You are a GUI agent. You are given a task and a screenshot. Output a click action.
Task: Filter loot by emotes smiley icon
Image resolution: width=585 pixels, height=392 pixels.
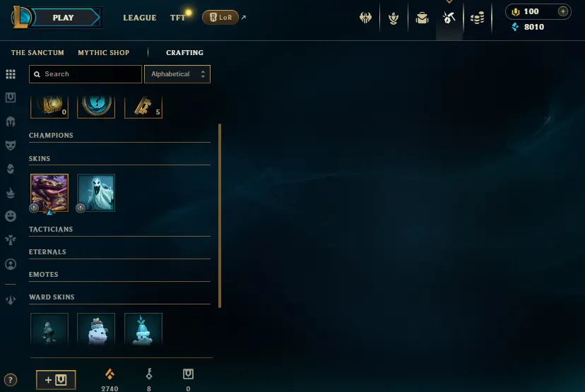[x=11, y=216]
